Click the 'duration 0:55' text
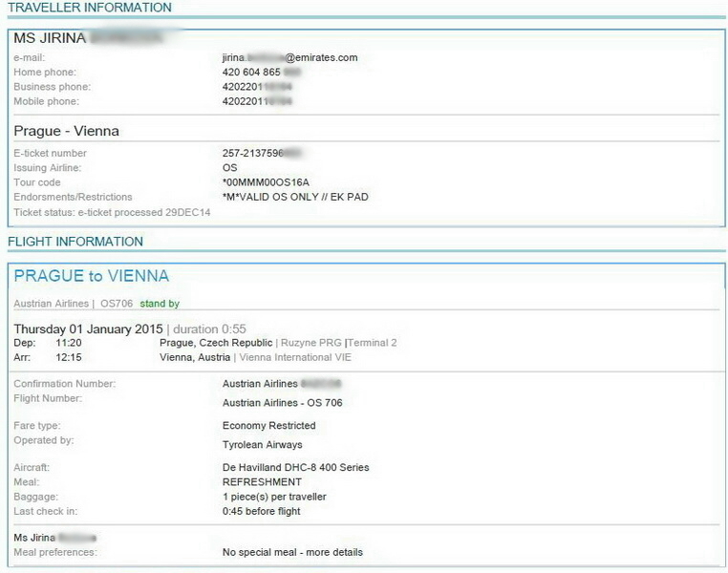728x573 pixels. (209, 329)
